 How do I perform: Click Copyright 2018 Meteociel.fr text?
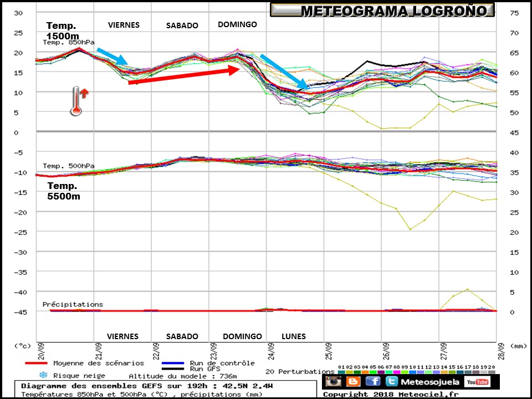coord(391,395)
